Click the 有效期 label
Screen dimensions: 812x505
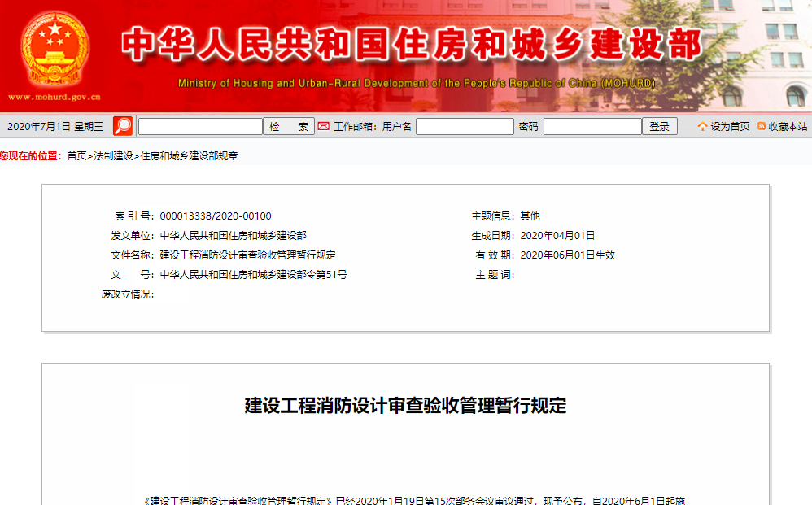coord(495,255)
